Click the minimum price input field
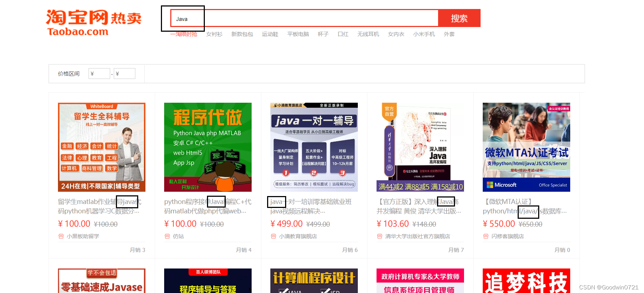This screenshot has width=644, height=293. pos(99,74)
